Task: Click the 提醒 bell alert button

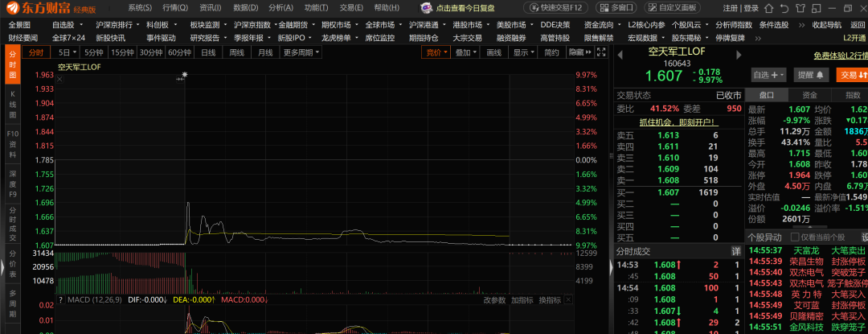Action: pyautogui.click(x=810, y=74)
